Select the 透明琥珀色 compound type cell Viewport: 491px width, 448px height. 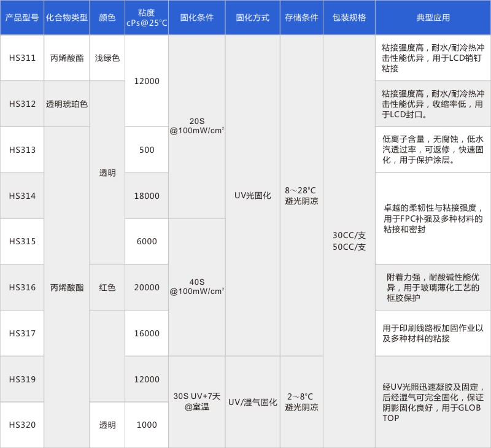click(x=67, y=104)
